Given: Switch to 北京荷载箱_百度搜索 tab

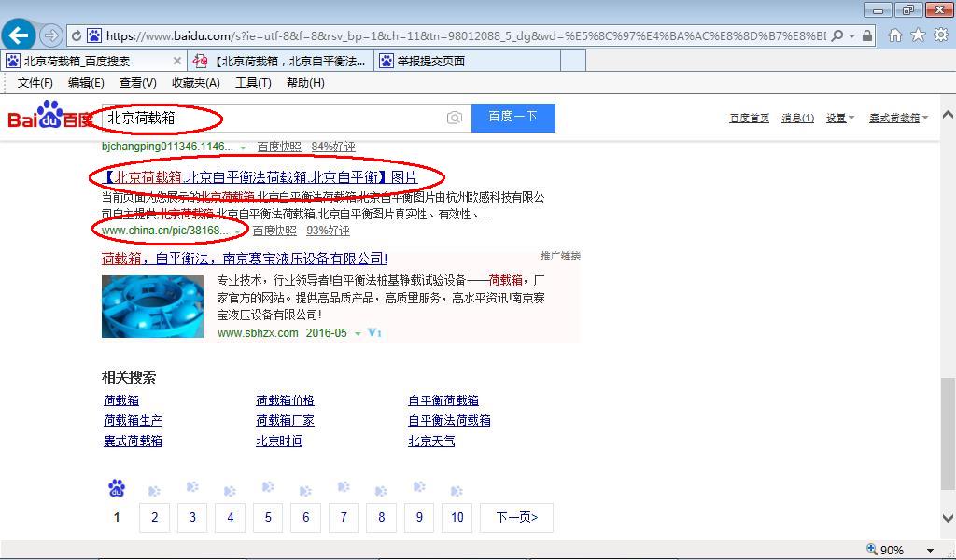Looking at the screenshot, I should pos(91,61).
